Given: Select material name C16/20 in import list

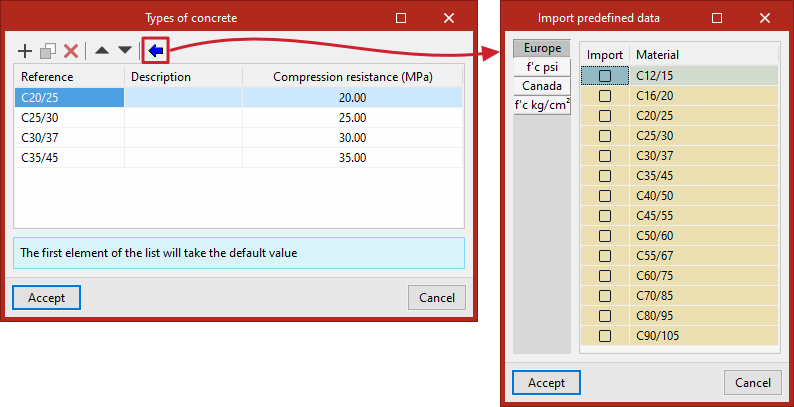Looking at the screenshot, I should point(704,96).
